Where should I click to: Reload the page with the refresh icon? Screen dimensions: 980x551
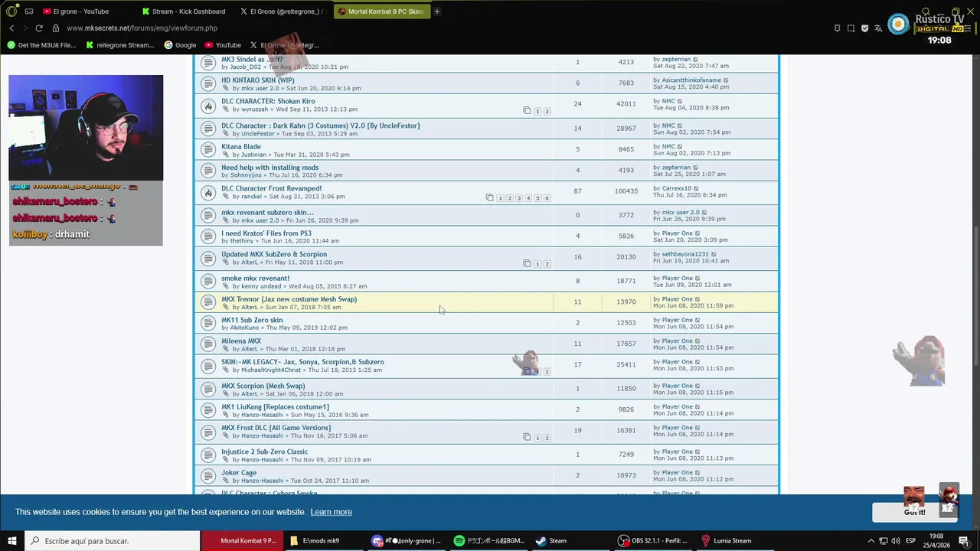[39, 28]
